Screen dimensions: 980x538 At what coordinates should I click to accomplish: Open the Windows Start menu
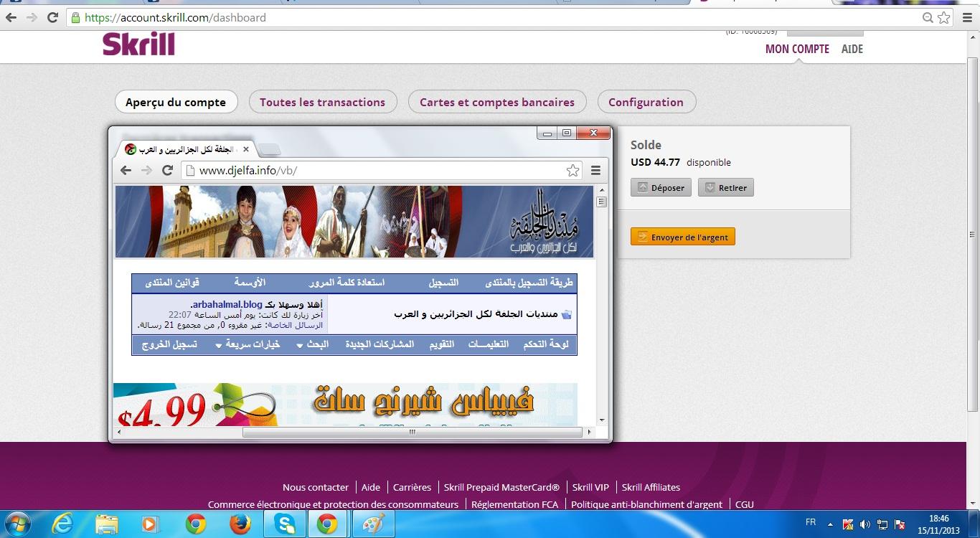point(17,524)
